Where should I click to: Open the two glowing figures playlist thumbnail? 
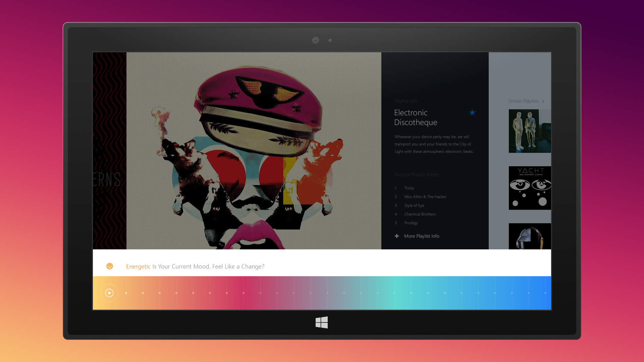point(530,131)
